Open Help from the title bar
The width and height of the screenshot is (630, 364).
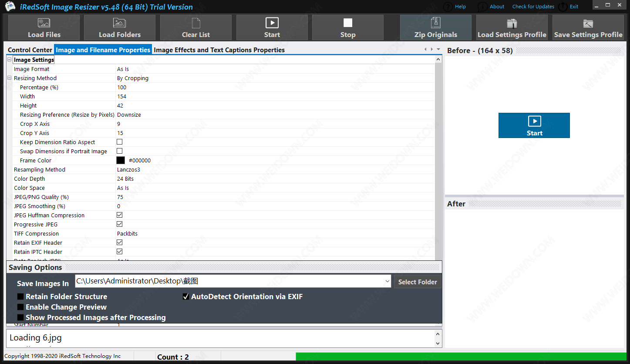coord(455,7)
